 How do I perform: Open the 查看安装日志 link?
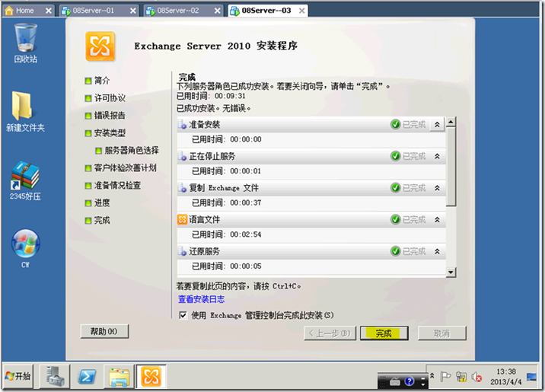[x=201, y=299]
